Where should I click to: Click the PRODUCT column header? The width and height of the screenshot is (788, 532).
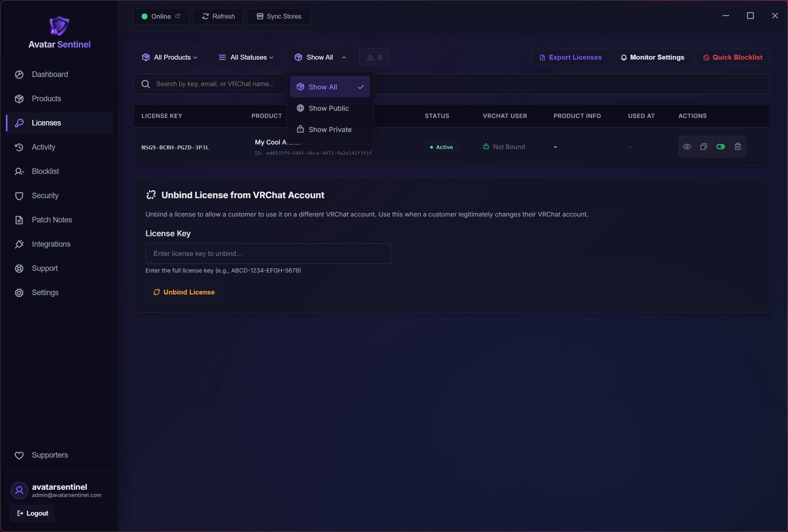(266, 116)
